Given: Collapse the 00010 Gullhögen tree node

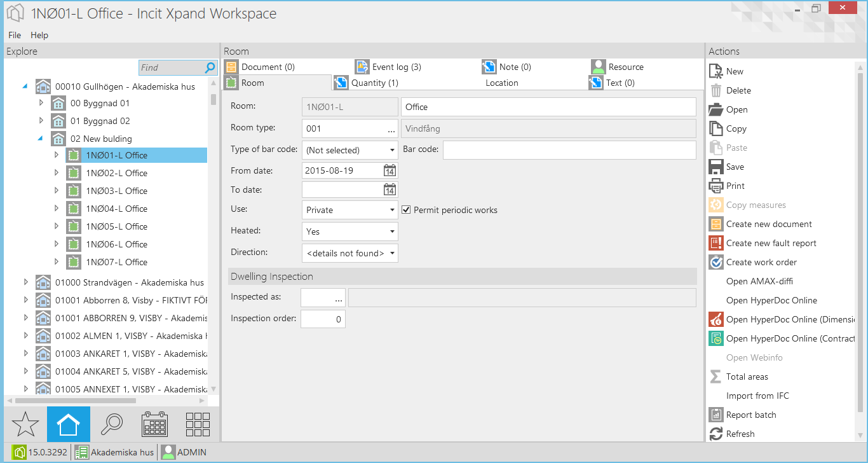Looking at the screenshot, I should (25, 86).
